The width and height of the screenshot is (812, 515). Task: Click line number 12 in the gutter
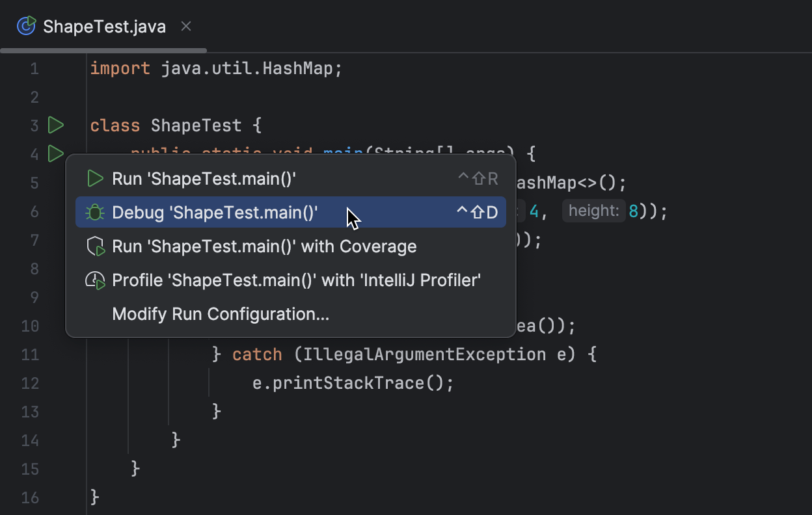[x=30, y=383]
